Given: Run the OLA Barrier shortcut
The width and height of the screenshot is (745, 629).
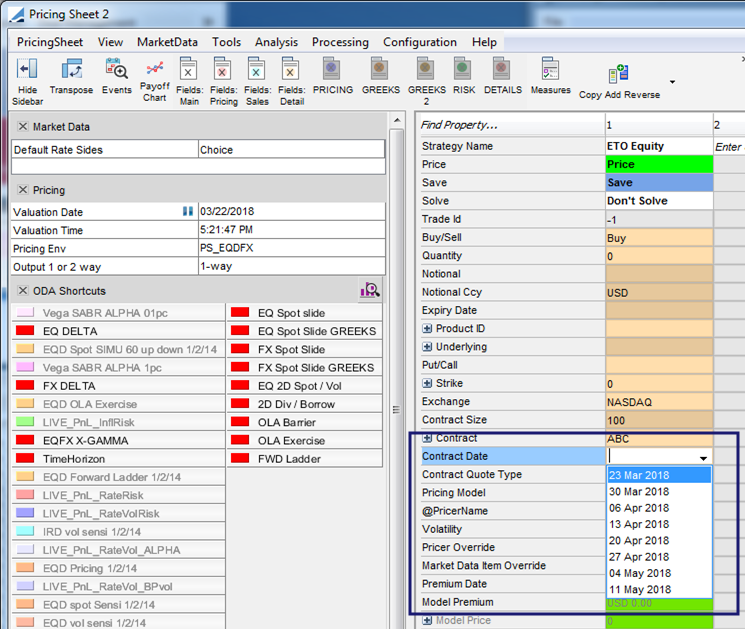Looking at the screenshot, I should (x=305, y=422).
